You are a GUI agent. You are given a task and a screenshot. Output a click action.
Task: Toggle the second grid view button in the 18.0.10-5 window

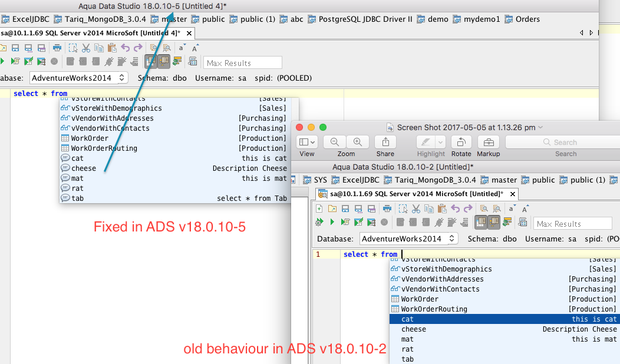click(164, 61)
